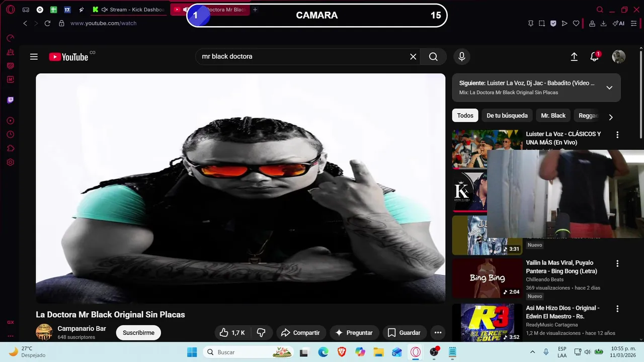Click the YouTube create upload icon
This screenshot has width=644, height=362.
point(574,57)
